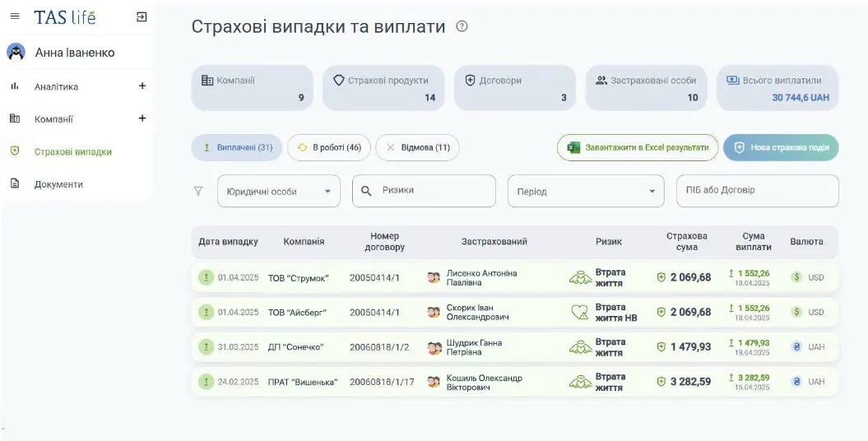Open the Застраховані особи summary card
The image size is (868, 441).
click(x=647, y=88)
